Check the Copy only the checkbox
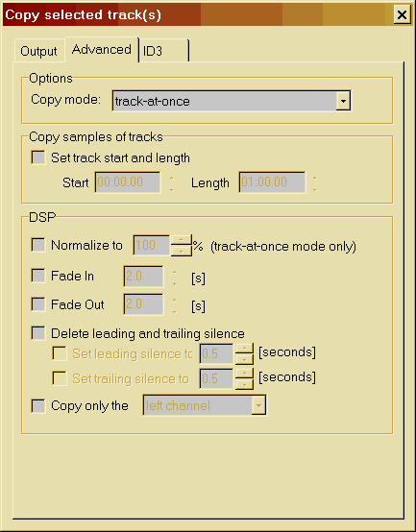The width and height of the screenshot is (416, 532). (38, 406)
